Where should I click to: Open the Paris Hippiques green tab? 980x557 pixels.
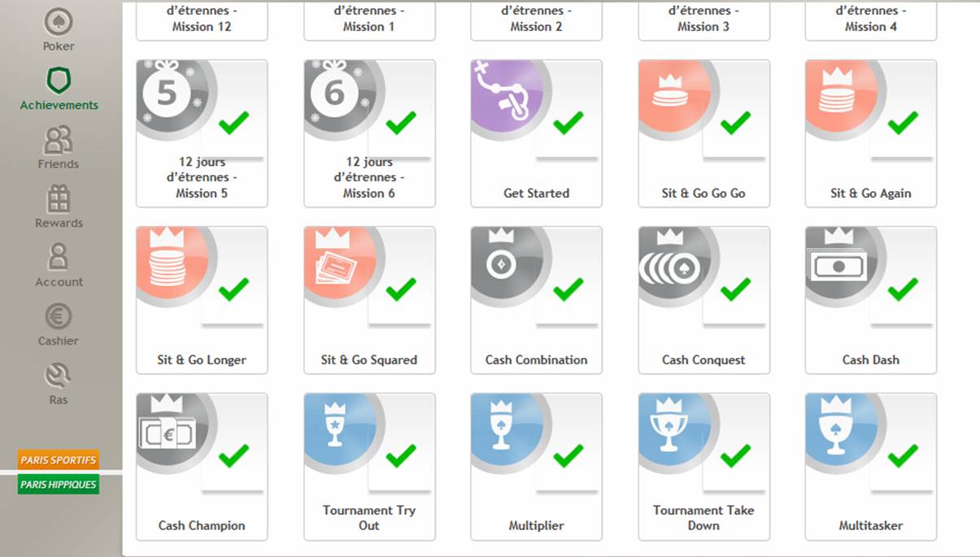pos(59,485)
